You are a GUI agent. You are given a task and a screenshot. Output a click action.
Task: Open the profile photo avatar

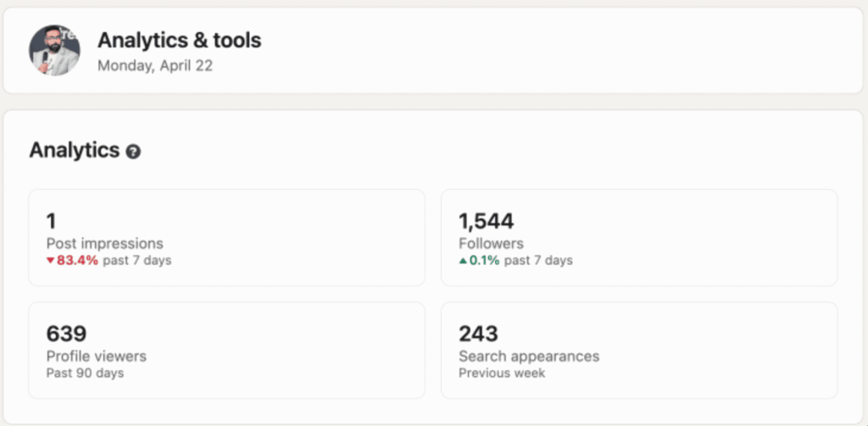[54, 50]
